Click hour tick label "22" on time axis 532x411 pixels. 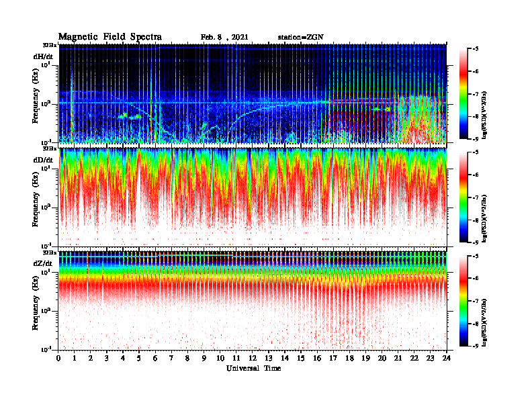[x=414, y=358]
